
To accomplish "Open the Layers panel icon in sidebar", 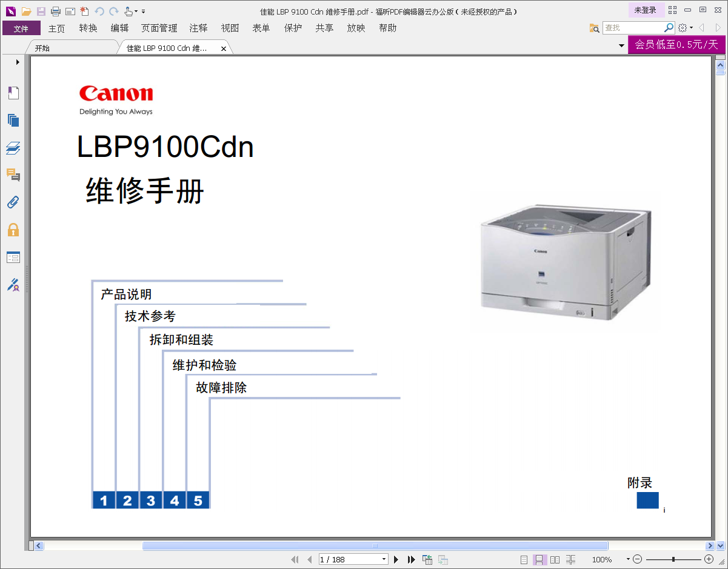I will [x=13, y=148].
